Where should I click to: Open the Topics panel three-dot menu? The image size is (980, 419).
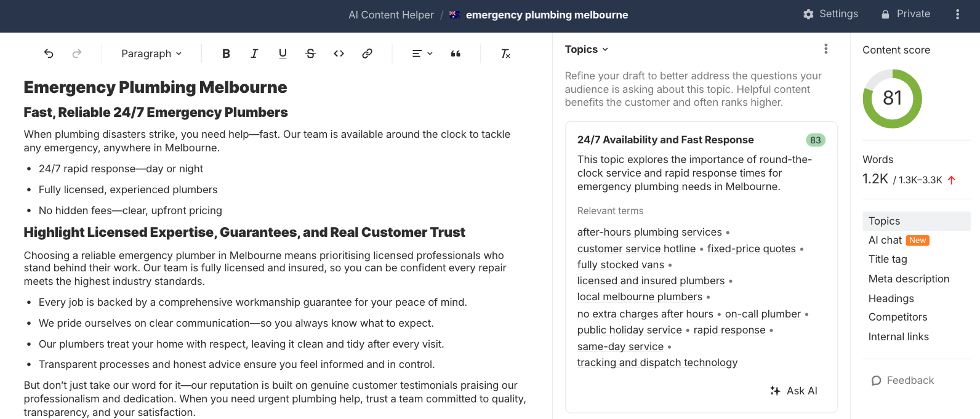point(826,49)
